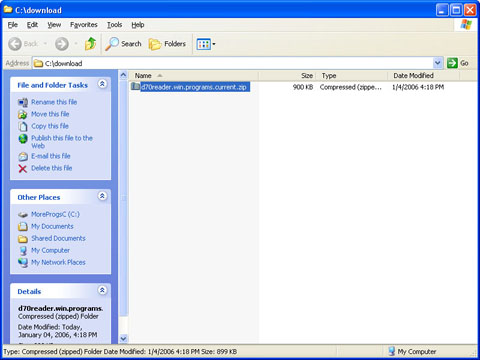This screenshot has width=480, height=360.
Task: Click Copy this file link
Action: pos(50,126)
